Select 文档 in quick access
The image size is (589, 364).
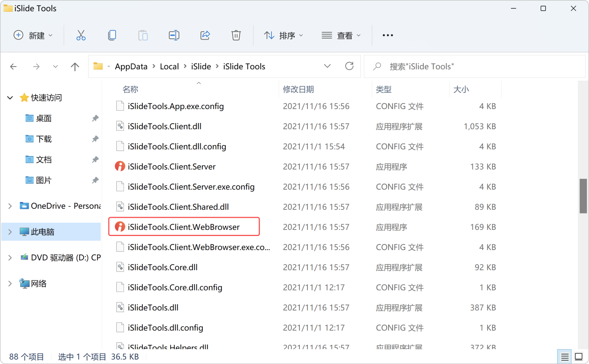(x=44, y=159)
